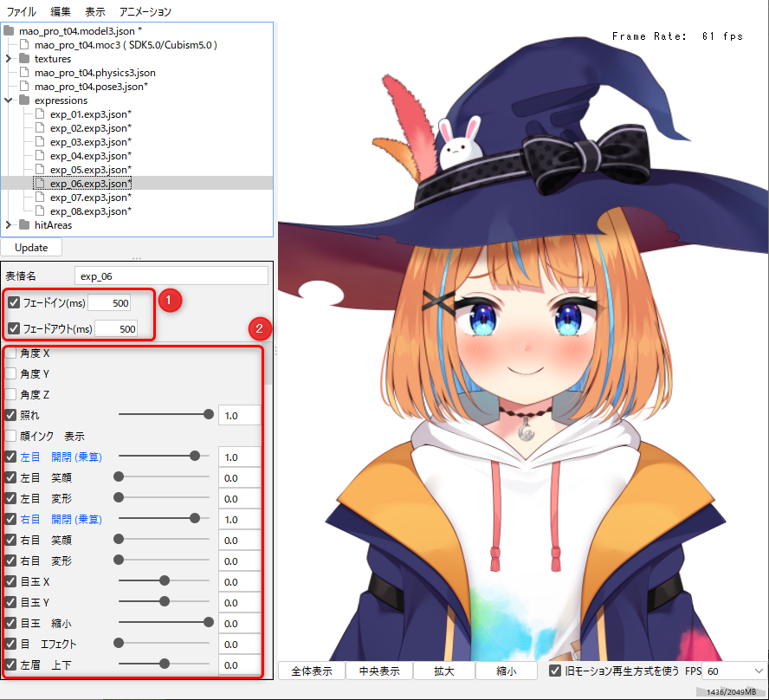Image resolution: width=769 pixels, height=700 pixels.
Task: Select mao_pro_t04.physics3.json file icon
Action: click(x=24, y=73)
